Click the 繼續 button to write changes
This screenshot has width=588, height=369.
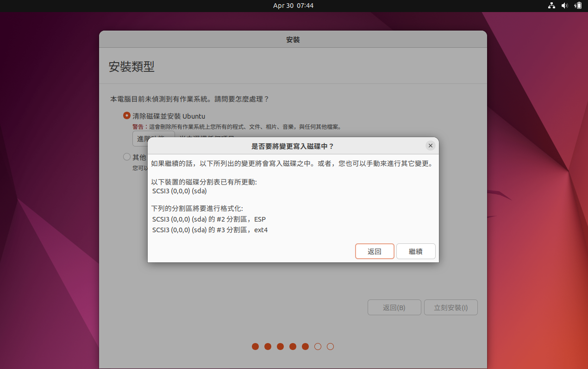(416, 251)
